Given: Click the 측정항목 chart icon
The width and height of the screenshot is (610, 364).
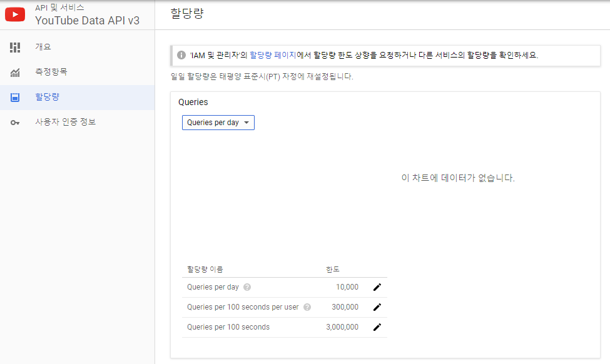Looking at the screenshot, I should coord(15,73).
